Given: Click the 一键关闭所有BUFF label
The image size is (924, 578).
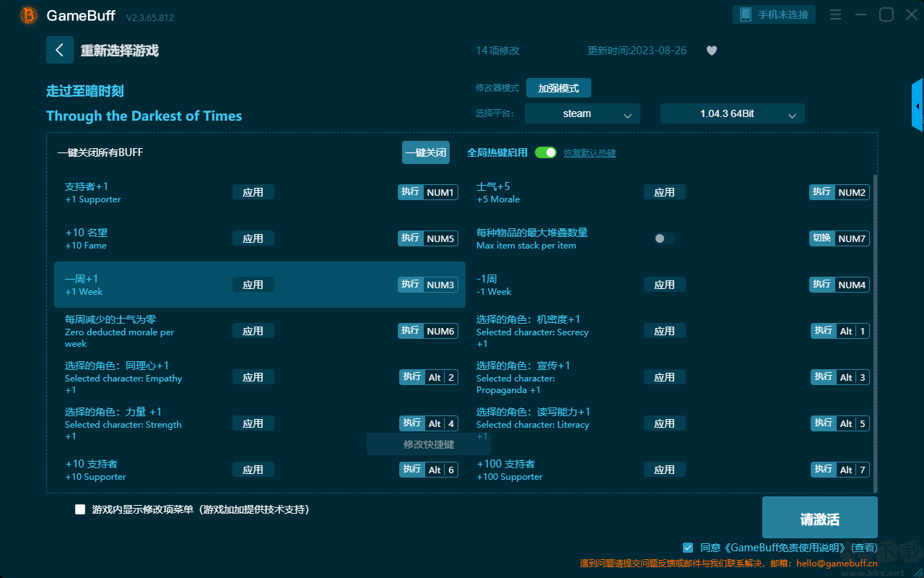Looking at the screenshot, I should [100, 152].
